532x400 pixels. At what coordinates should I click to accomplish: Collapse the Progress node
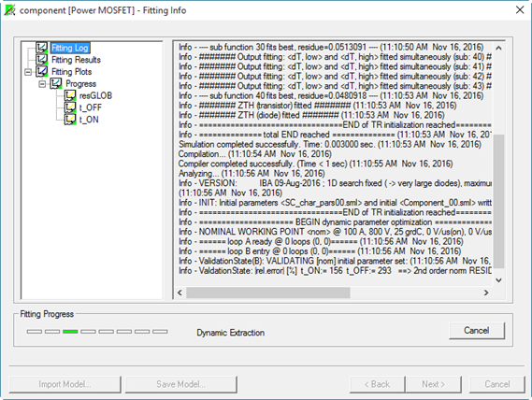[42, 84]
